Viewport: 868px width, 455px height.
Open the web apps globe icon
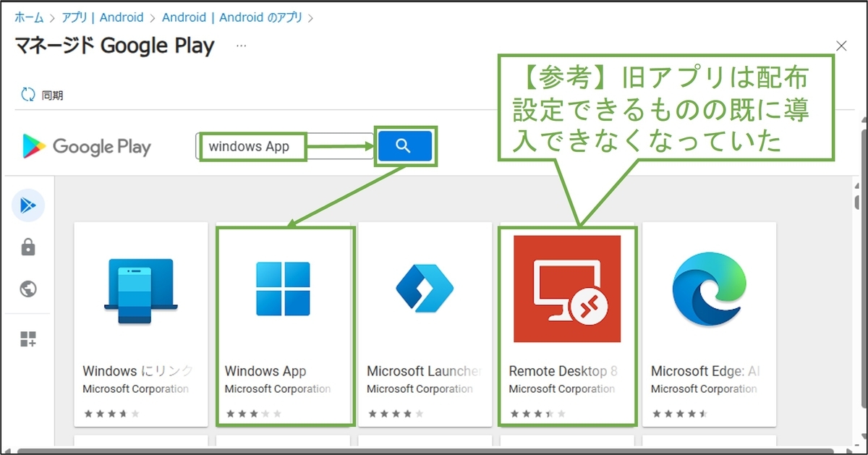28,289
